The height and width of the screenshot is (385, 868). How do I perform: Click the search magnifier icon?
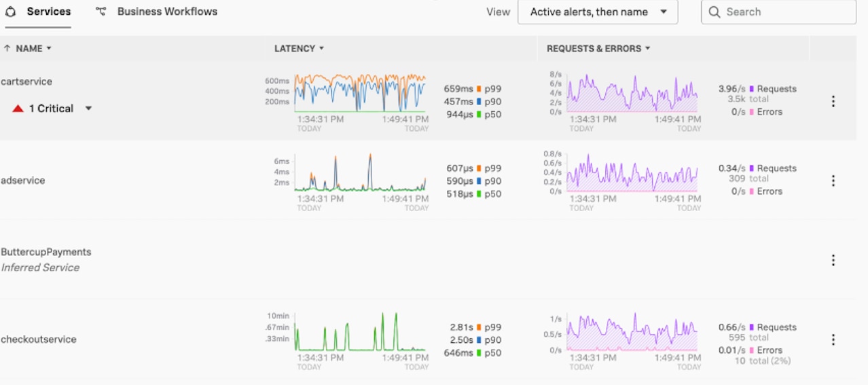714,12
